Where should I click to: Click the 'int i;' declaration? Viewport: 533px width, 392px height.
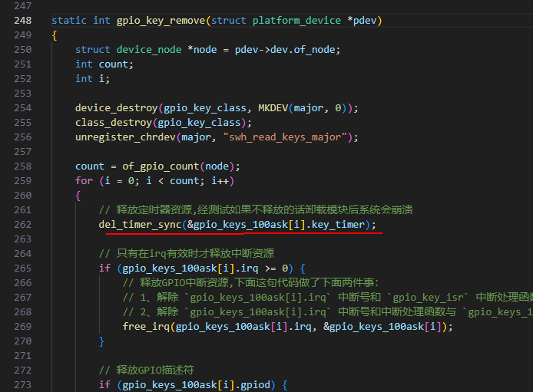click(x=92, y=79)
